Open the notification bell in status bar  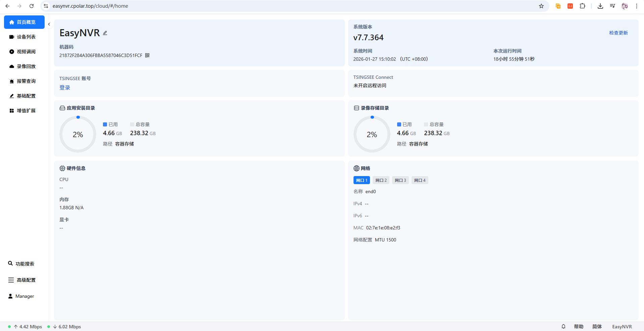(x=563, y=326)
